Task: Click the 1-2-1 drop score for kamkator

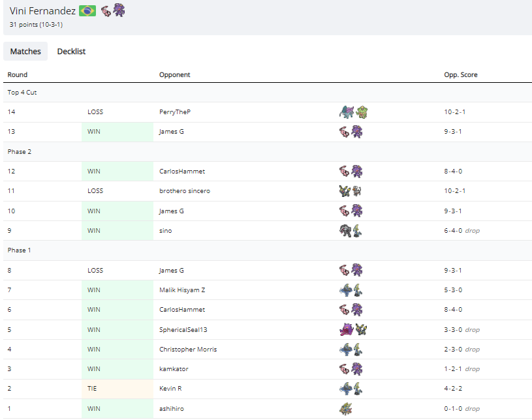Action: click(462, 369)
